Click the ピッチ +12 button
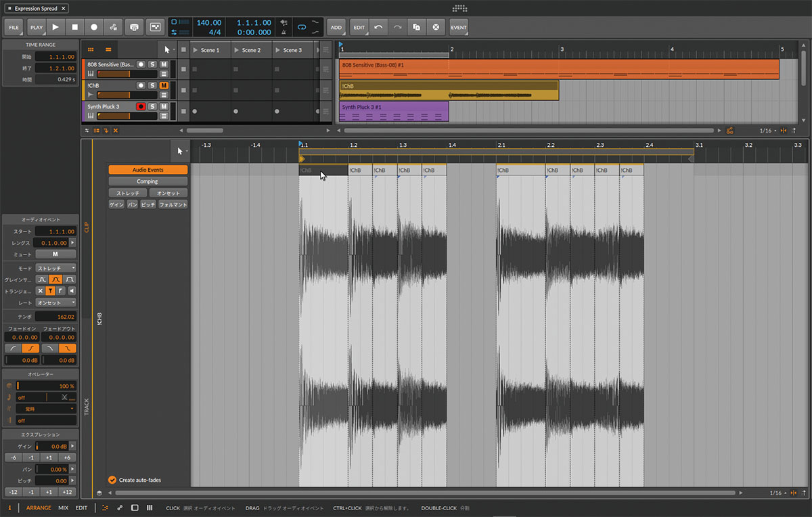812x517 pixels. point(66,492)
